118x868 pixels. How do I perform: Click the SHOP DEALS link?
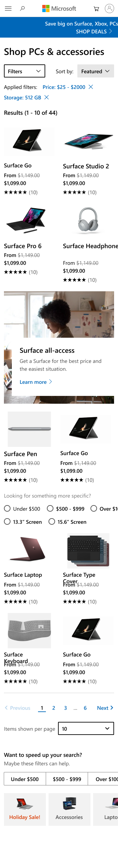pyautogui.click(x=94, y=31)
